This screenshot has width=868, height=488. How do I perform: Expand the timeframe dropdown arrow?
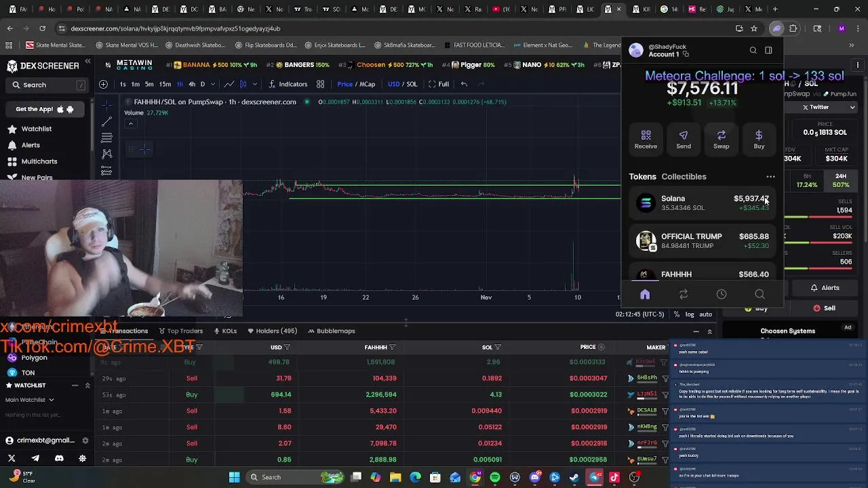[x=214, y=84]
